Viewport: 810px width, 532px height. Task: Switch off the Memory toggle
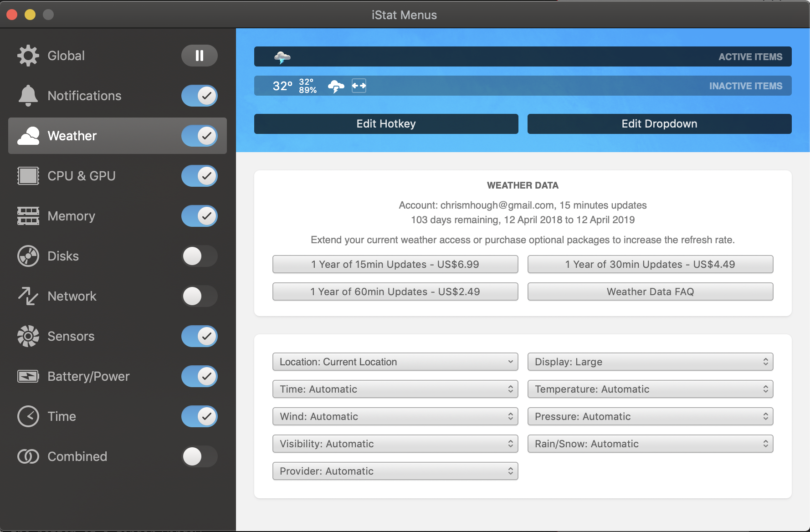[x=200, y=216]
